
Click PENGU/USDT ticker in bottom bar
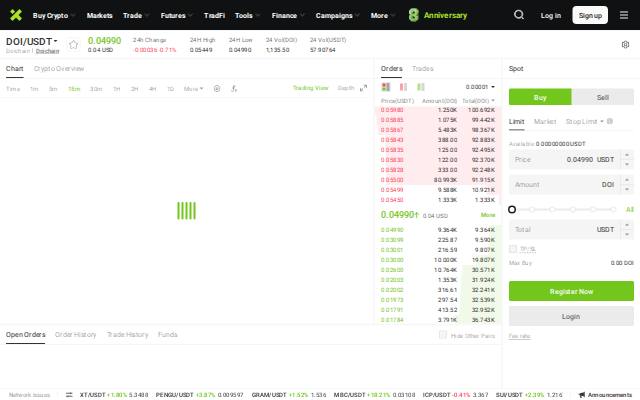pyautogui.click(x=199, y=395)
